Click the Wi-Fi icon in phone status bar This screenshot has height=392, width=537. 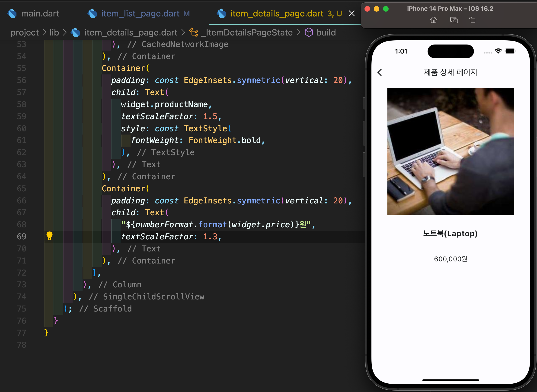[x=498, y=51]
